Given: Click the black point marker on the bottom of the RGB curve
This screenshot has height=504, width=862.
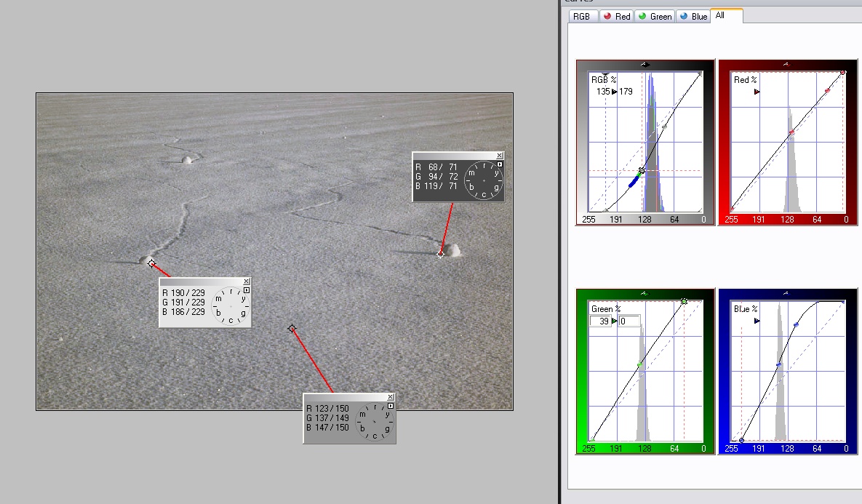Looking at the screenshot, I should [605, 210].
